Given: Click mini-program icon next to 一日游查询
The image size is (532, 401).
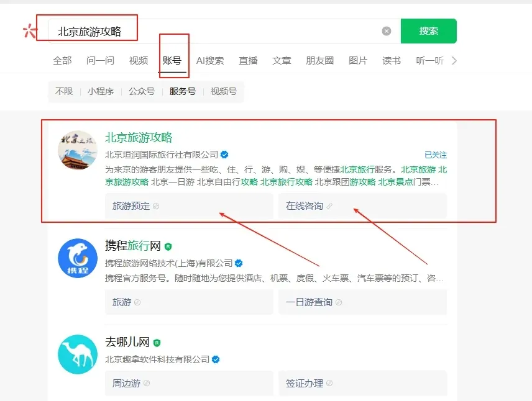Looking at the screenshot, I should (339, 302).
